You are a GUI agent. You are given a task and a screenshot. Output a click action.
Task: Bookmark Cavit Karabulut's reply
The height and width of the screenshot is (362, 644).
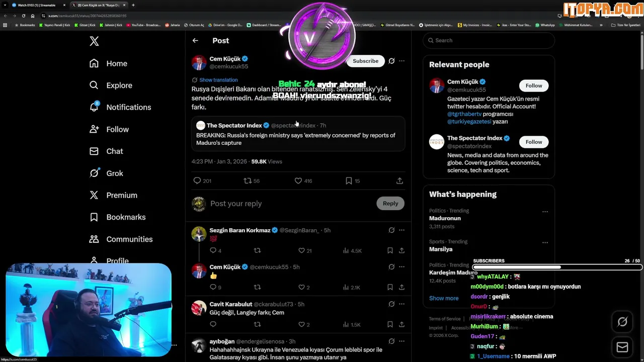tap(390, 324)
